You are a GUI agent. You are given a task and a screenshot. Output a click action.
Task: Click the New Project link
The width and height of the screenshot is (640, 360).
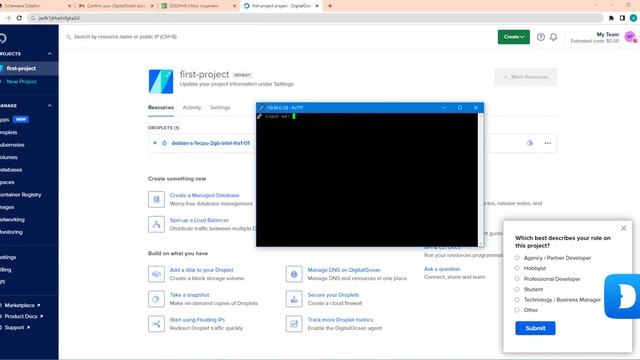(21, 82)
